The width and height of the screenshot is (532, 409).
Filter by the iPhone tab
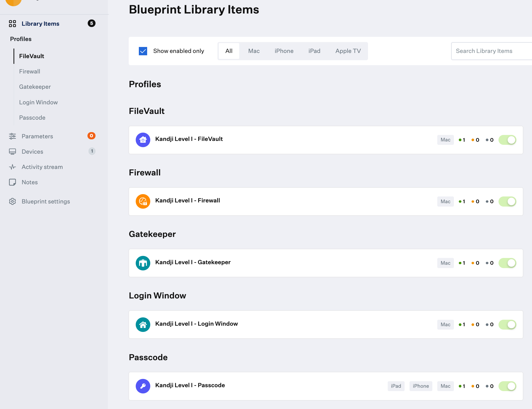pyautogui.click(x=284, y=51)
